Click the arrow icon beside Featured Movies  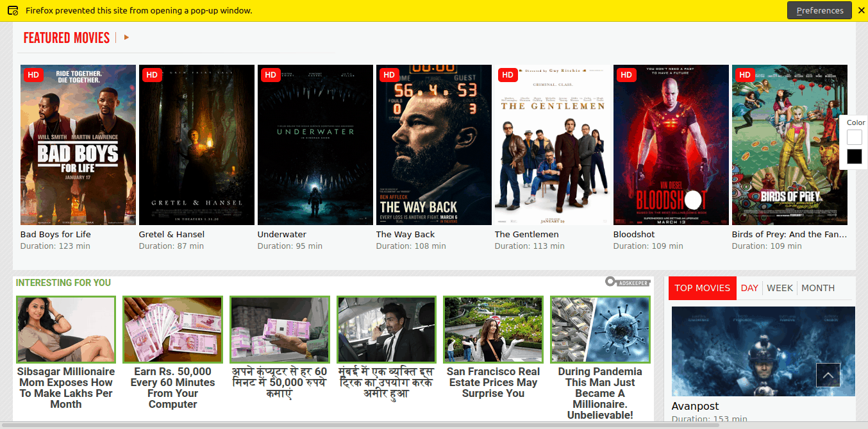(x=127, y=38)
